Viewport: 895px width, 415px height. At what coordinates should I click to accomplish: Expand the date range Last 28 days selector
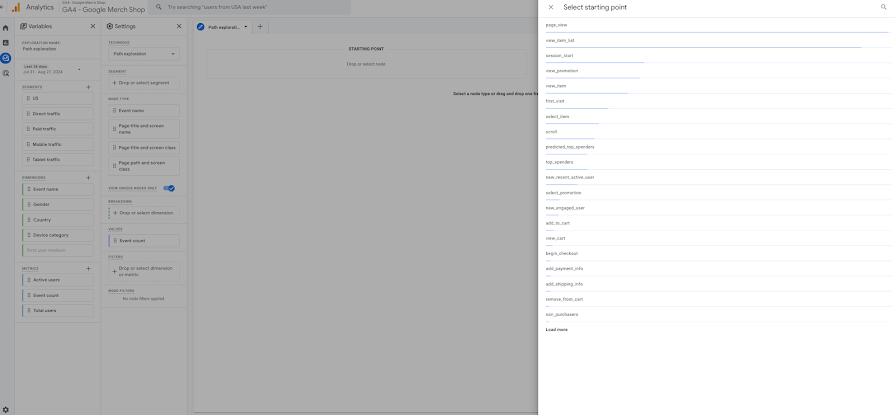point(51,70)
